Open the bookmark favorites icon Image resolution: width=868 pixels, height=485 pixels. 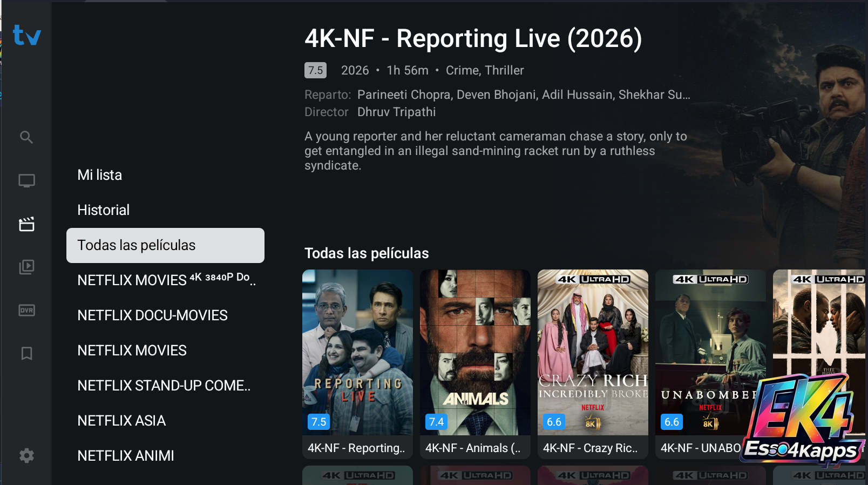tap(26, 353)
